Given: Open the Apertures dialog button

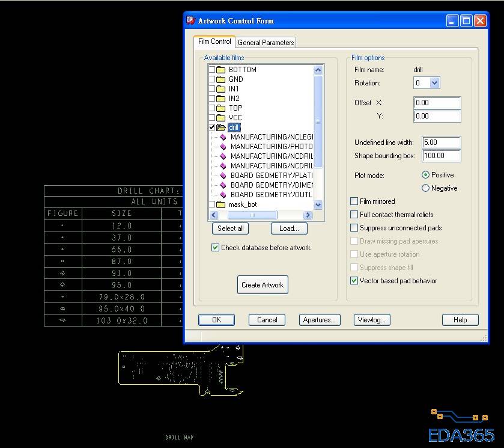Looking at the screenshot, I should pyautogui.click(x=320, y=320).
